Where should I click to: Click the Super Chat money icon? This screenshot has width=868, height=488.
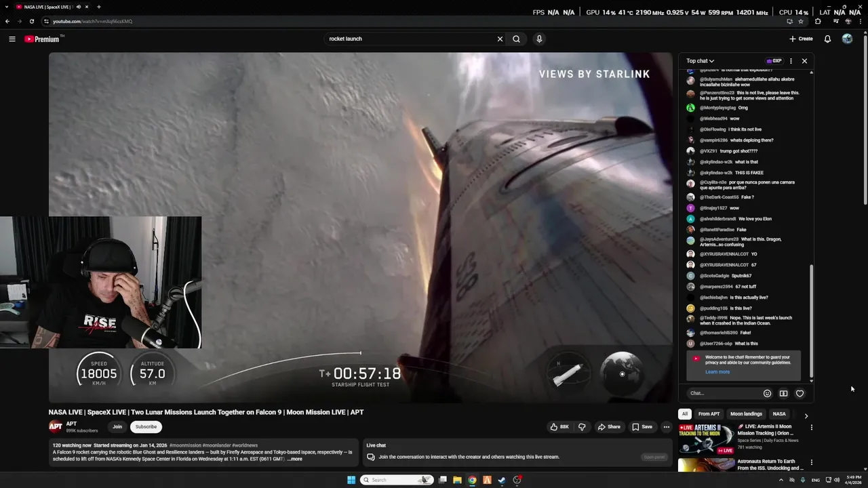(783, 393)
